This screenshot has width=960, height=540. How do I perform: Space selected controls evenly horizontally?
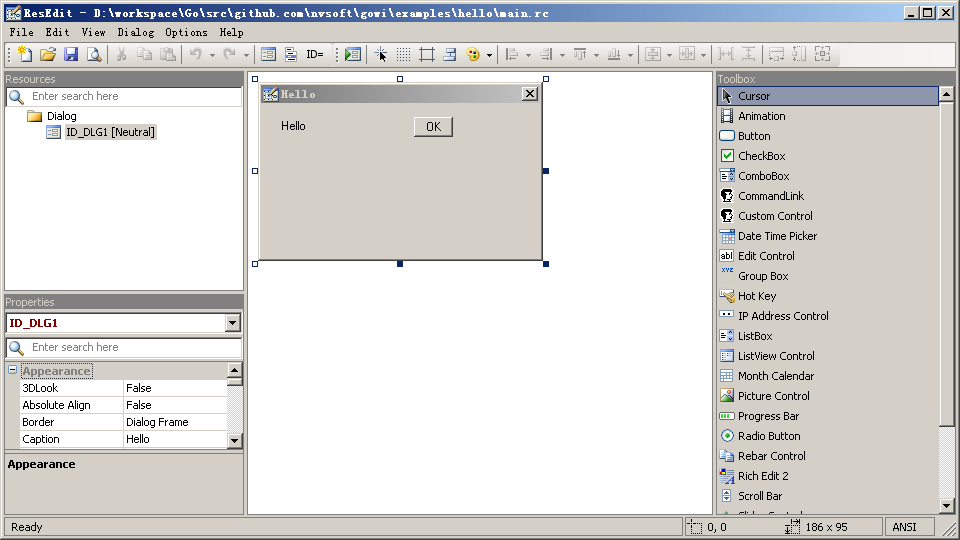pos(726,54)
